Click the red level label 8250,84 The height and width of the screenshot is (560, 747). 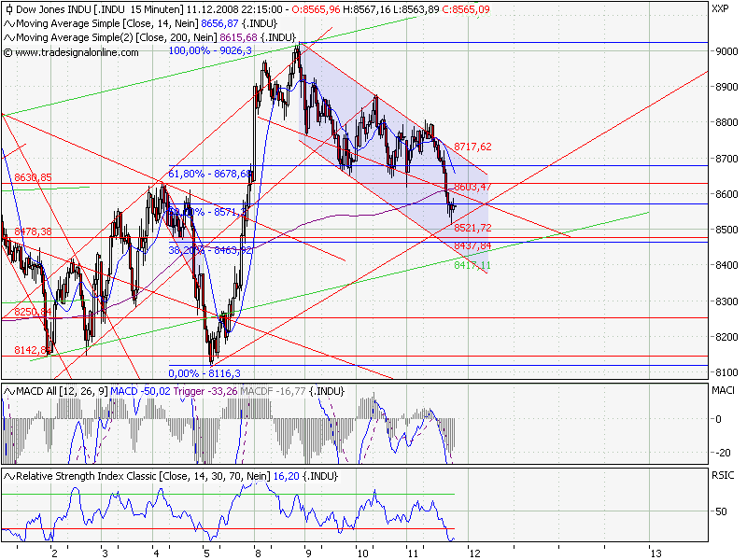(x=33, y=312)
